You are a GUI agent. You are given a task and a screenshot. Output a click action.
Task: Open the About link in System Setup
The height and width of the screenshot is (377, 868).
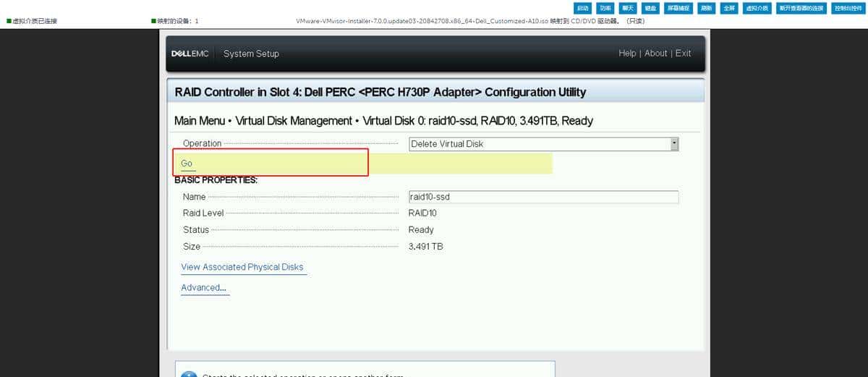[656, 54]
